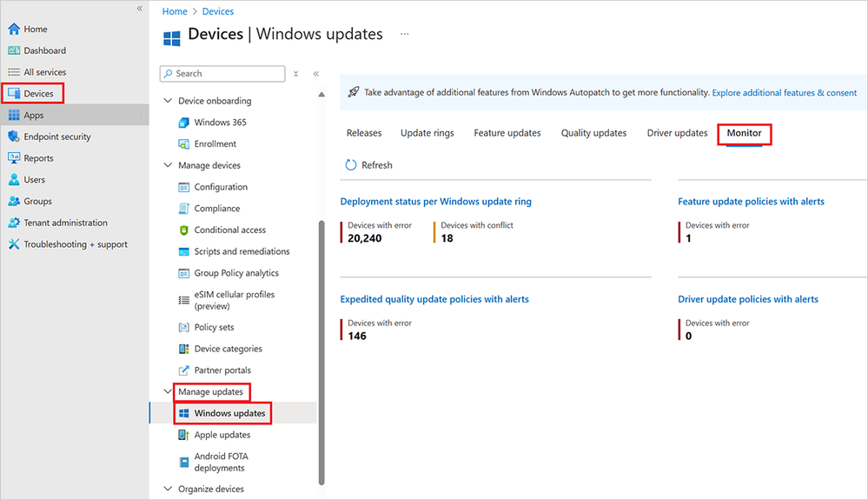The width and height of the screenshot is (868, 500).
Task: Click the Partner portals icon
Action: [184, 370]
